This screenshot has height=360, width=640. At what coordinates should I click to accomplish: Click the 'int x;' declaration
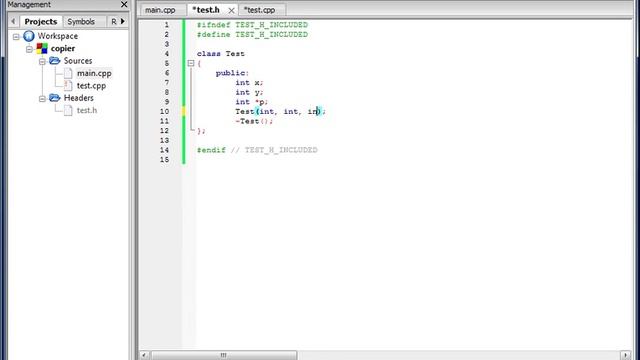tap(249, 83)
